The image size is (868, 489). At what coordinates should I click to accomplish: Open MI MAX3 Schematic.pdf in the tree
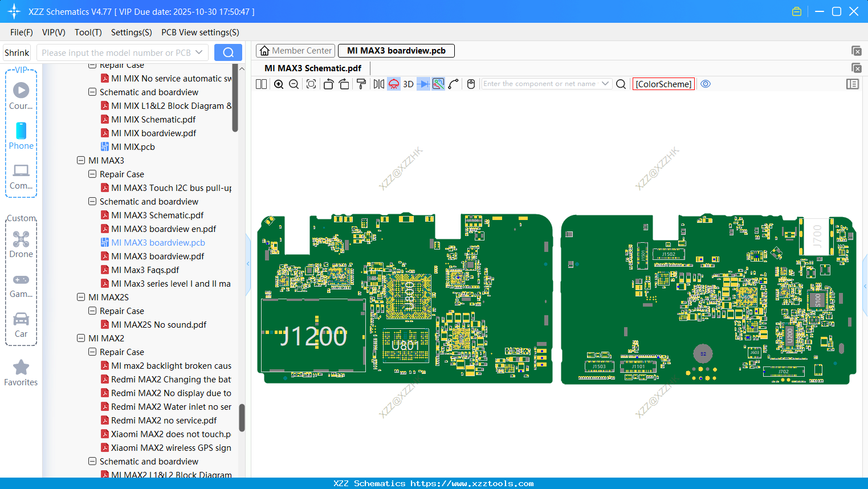click(157, 215)
